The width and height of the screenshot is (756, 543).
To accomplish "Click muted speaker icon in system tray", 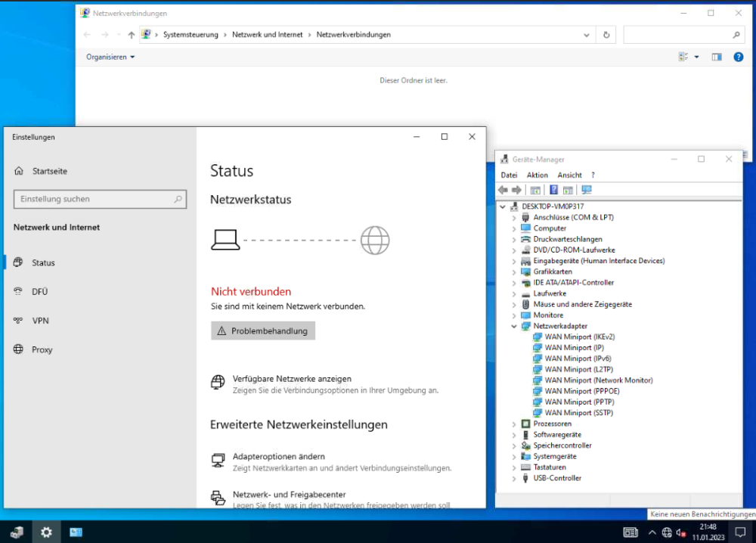I will (x=681, y=532).
